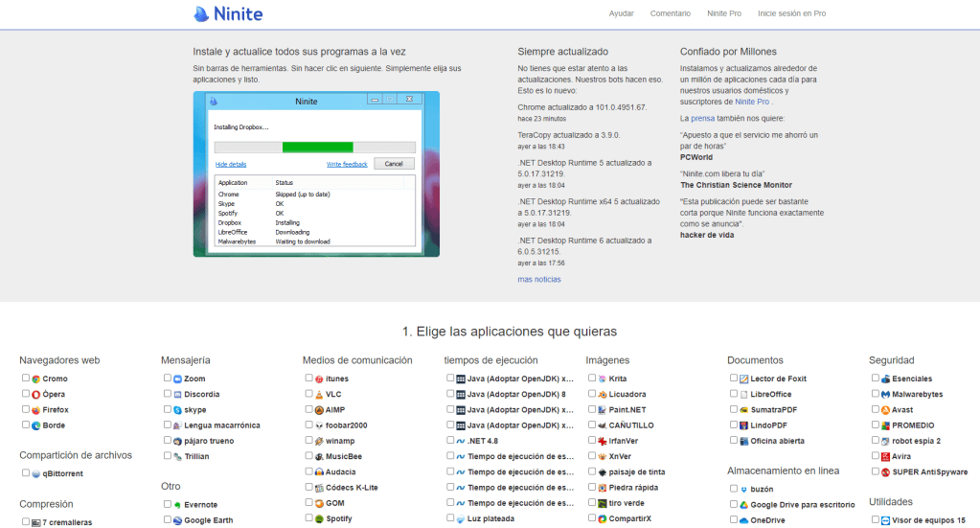Check the LibreOffice checkbox
This screenshot has width=980, height=528.
point(734,394)
